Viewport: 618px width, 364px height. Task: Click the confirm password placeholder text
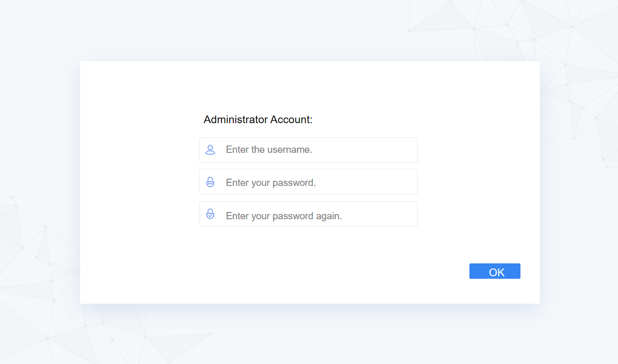pos(284,216)
